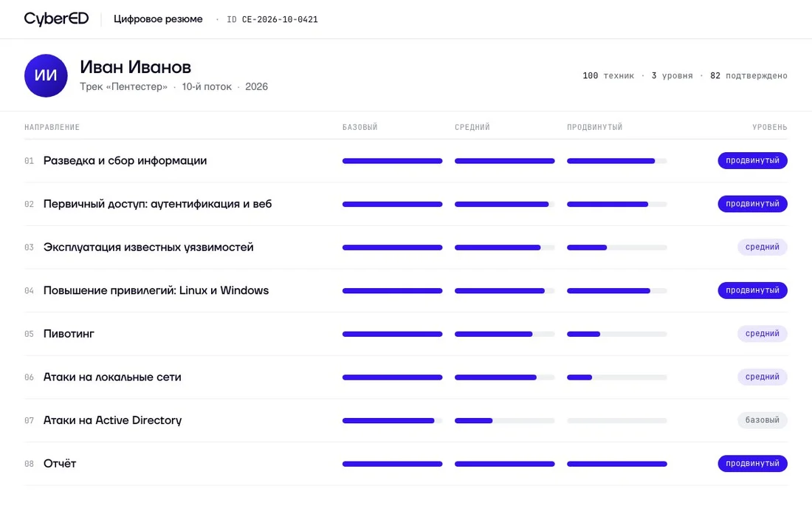812x514 pixels.
Task: Click «Эксплуатация известных уязвимостей» row title
Action: (x=148, y=247)
